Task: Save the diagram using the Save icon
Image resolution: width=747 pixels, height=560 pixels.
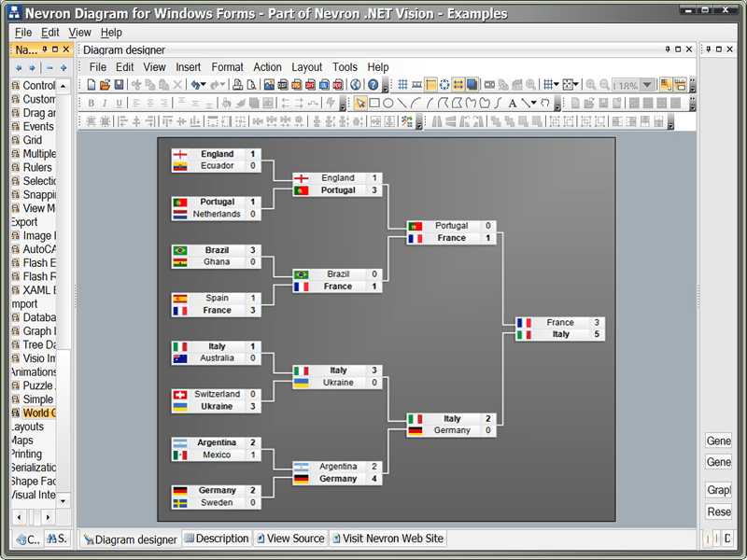Action: coord(118,84)
